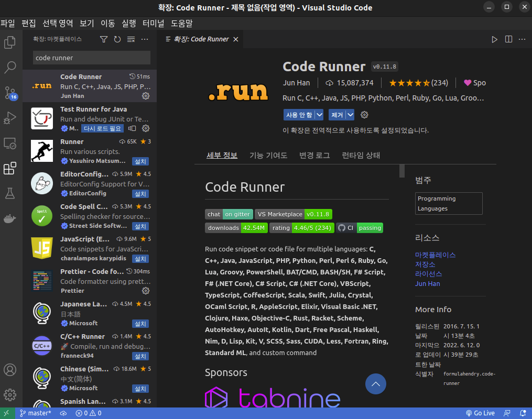Install the C/C++ Runner extension
The image size is (532, 419).
140,356
